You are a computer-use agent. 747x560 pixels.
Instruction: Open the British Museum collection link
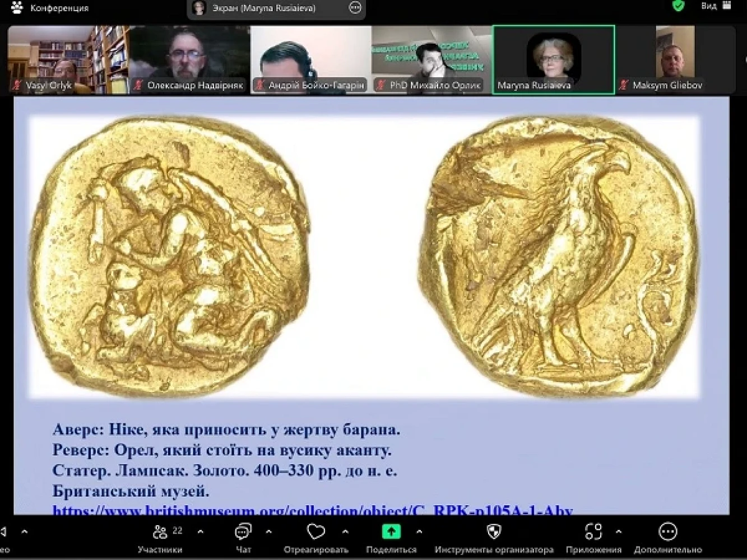click(312, 510)
